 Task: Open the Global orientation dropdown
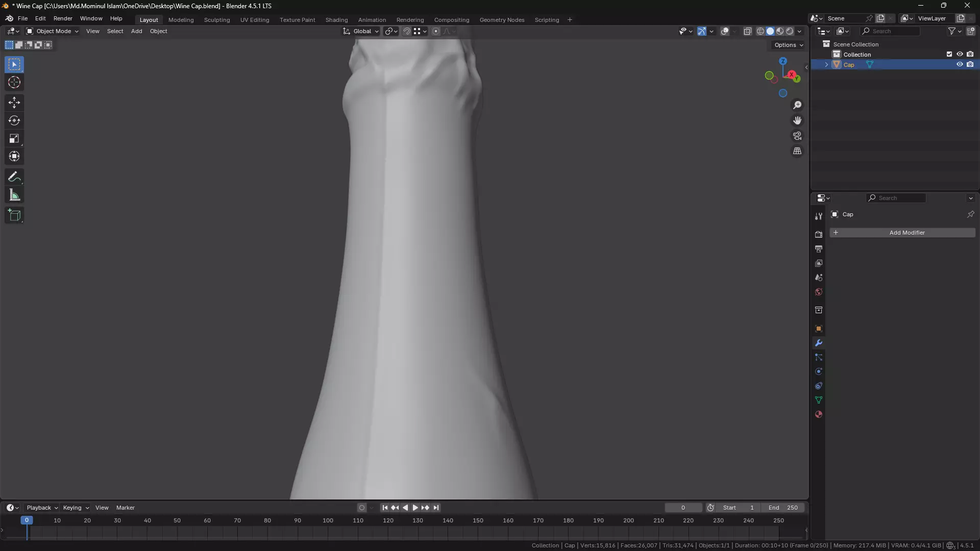point(361,31)
